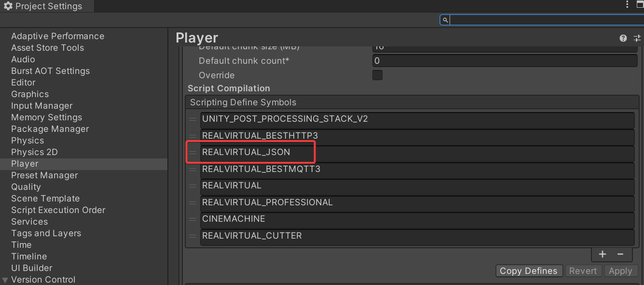This screenshot has height=285, width=644.
Task: Click the minus icon to remove define symbol
Action: coord(620,254)
